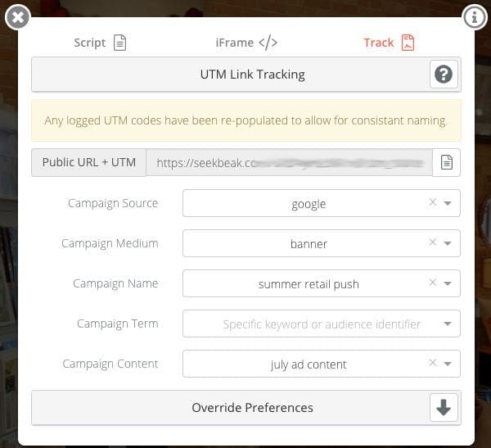491x448 pixels.
Task: Clear the Campaign Content july ad content
Action: [x=433, y=363]
